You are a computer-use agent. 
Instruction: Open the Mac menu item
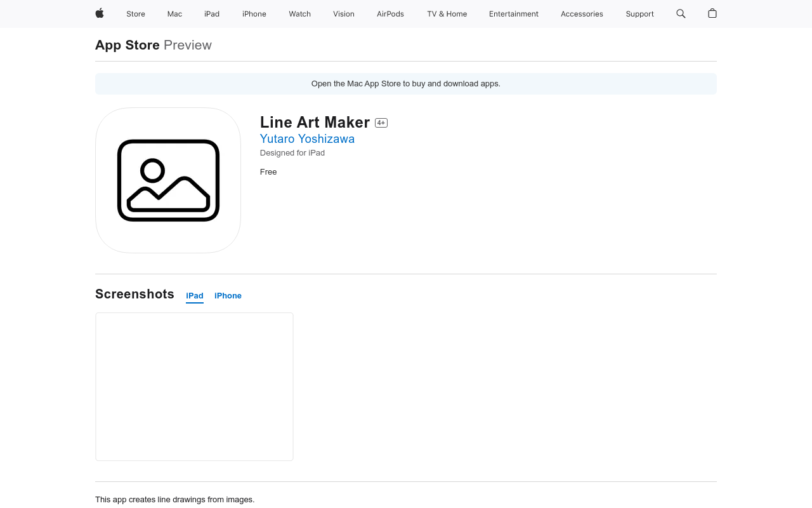click(174, 14)
